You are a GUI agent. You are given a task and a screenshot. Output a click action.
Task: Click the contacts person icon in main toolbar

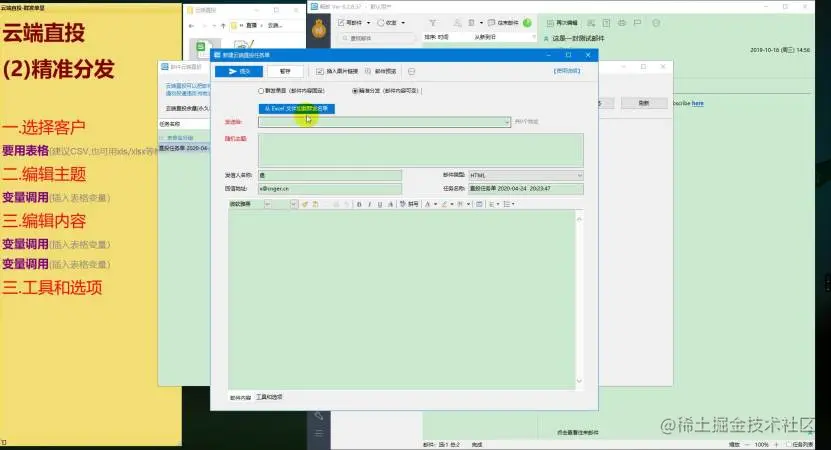point(457,23)
